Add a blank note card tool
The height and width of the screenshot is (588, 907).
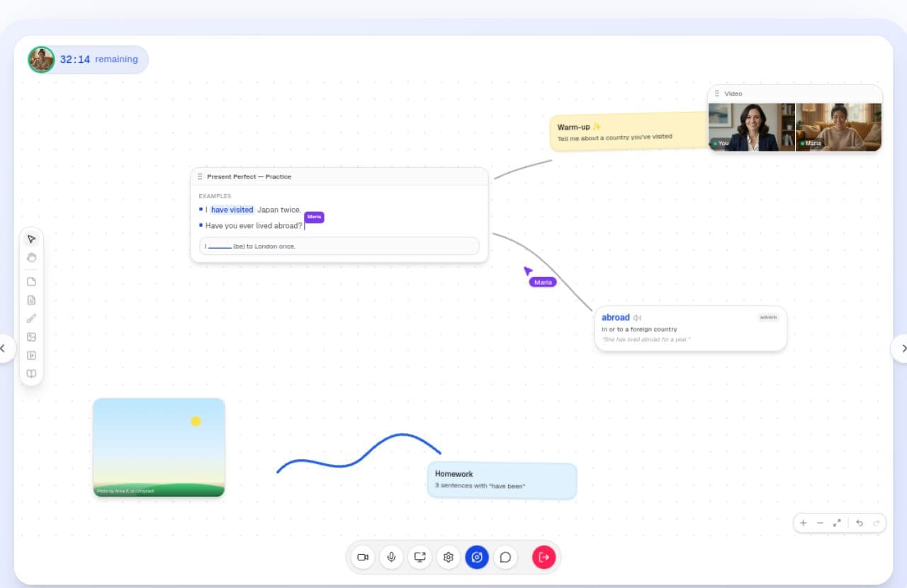(31, 282)
